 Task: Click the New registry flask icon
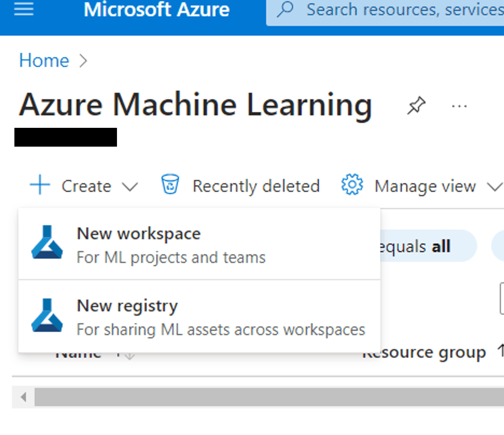(47, 315)
